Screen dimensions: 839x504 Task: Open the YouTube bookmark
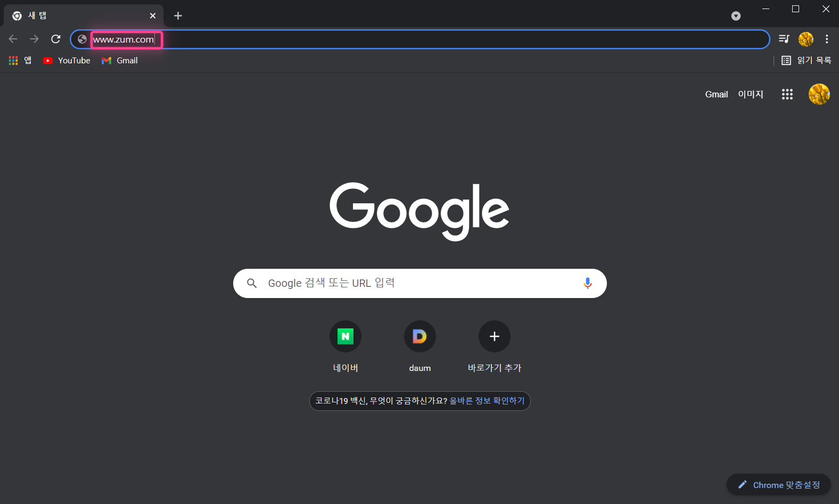(x=67, y=61)
